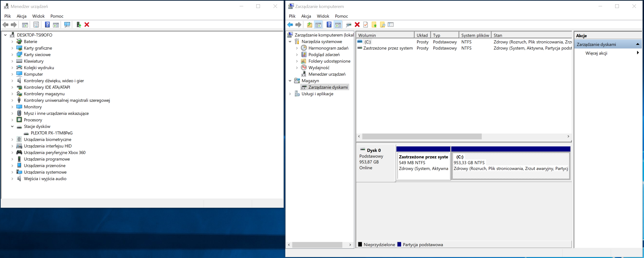Click checklist settings icon in Zarządzanie komputerem toolbar
The image size is (644, 258).
pyautogui.click(x=391, y=25)
